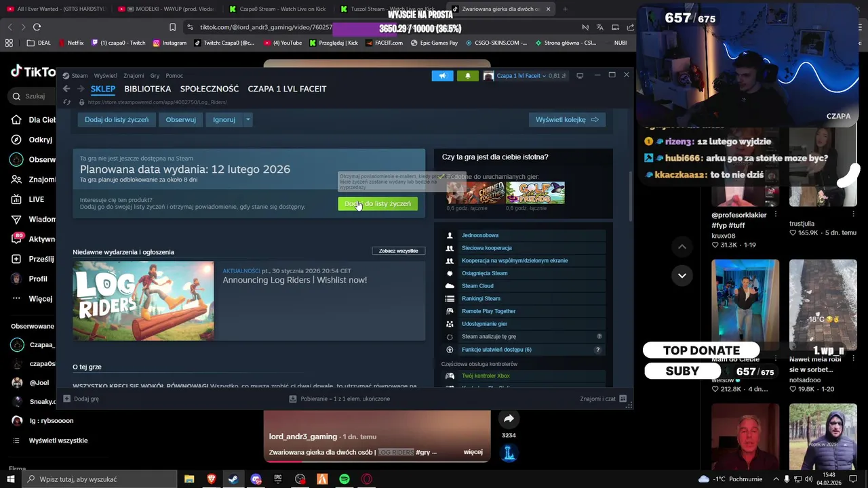Open the Sieciowa kooperacja feature link
This screenshot has height=488, width=868.
(487, 248)
